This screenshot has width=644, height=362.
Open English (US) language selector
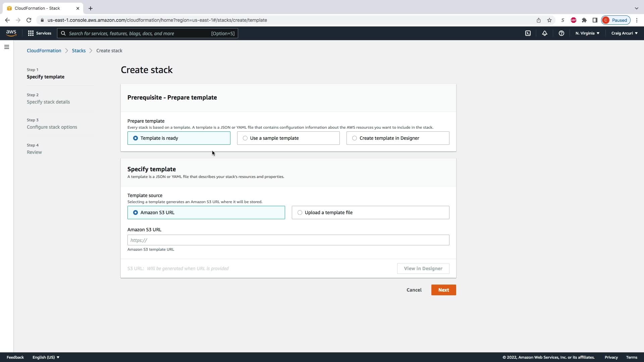pos(46,357)
